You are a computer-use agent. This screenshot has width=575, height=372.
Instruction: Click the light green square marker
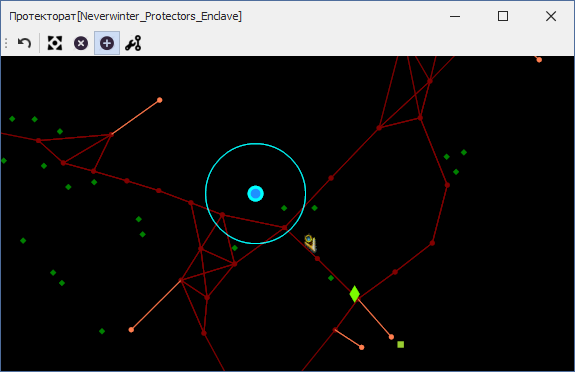click(401, 344)
